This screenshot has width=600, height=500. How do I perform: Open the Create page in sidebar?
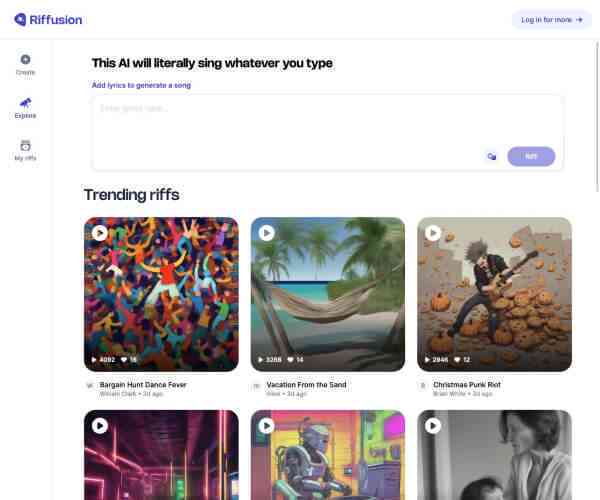tap(25, 64)
